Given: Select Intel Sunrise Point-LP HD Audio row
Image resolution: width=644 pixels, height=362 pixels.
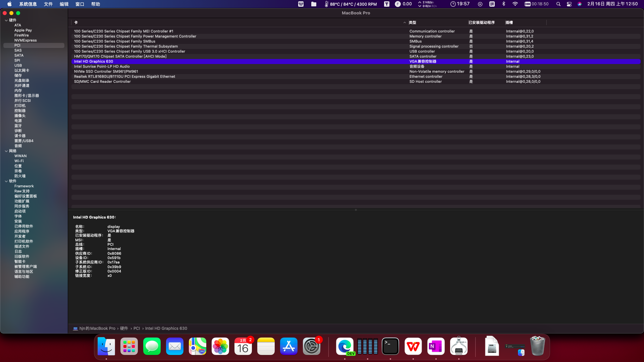Looking at the screenshot, I should [356, 66].
